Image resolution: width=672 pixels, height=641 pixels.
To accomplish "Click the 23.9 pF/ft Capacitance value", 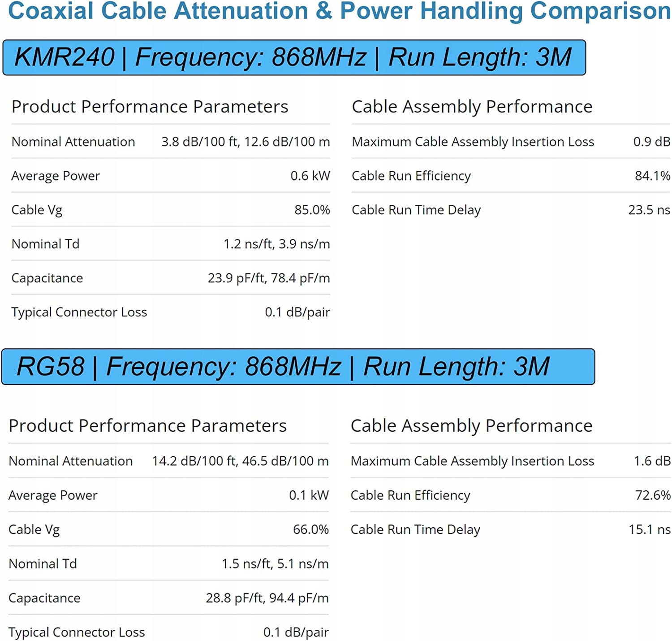I will (x=269, y=278).
